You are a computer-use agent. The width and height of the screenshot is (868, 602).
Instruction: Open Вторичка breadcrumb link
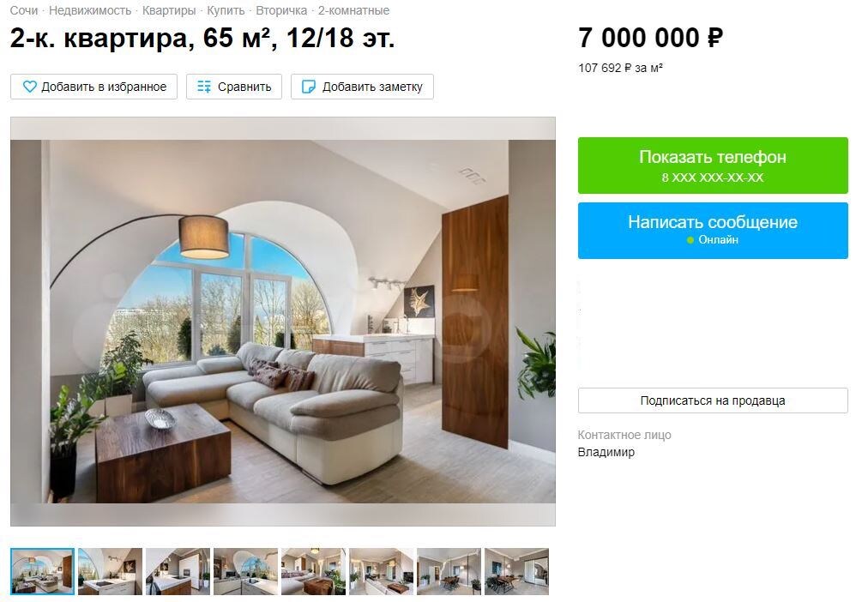(281, 10)
